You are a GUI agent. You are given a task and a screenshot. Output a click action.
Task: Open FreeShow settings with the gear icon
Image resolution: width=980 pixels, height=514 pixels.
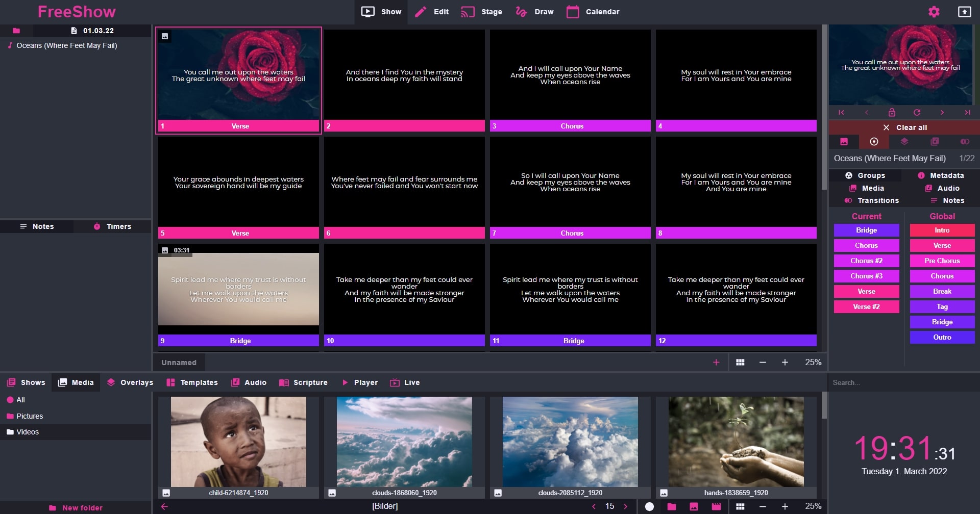[934, 11]
